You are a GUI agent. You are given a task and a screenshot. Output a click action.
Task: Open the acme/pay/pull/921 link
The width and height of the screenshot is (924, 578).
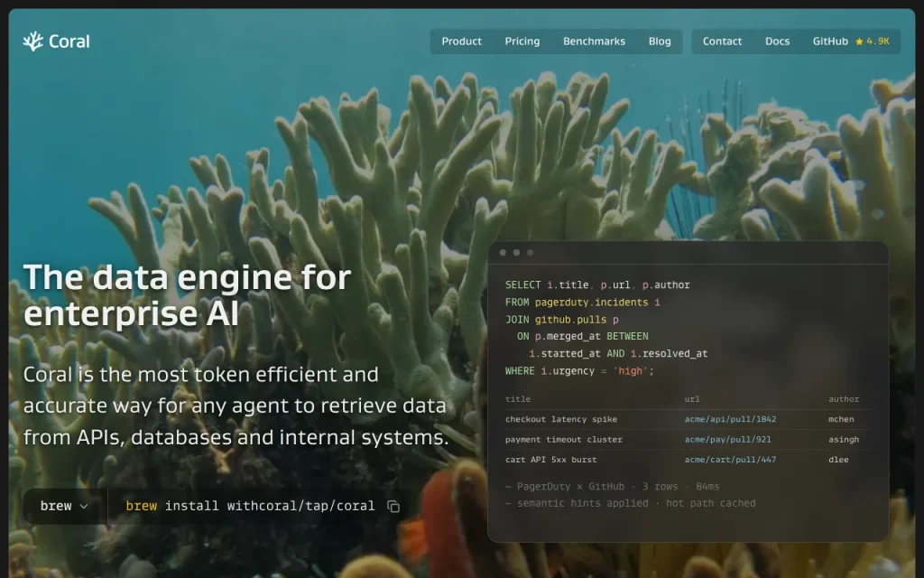(727, 440)
